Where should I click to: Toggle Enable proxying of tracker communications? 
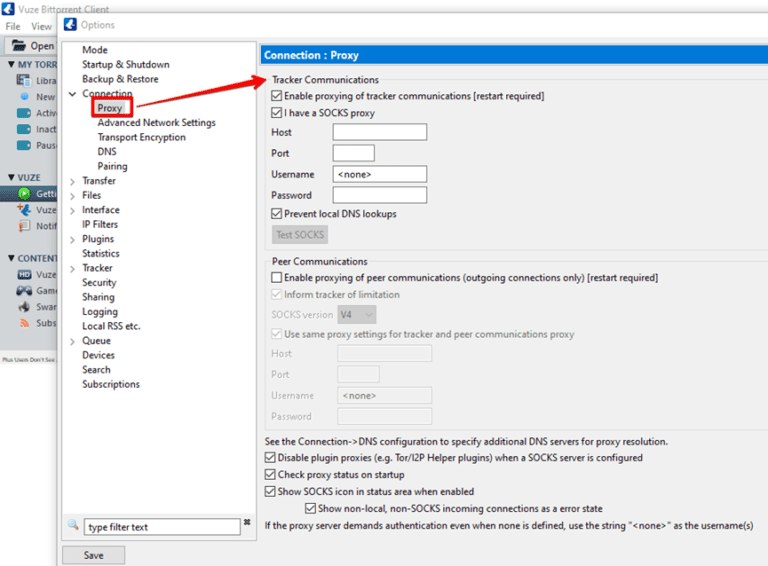[277, 96]
